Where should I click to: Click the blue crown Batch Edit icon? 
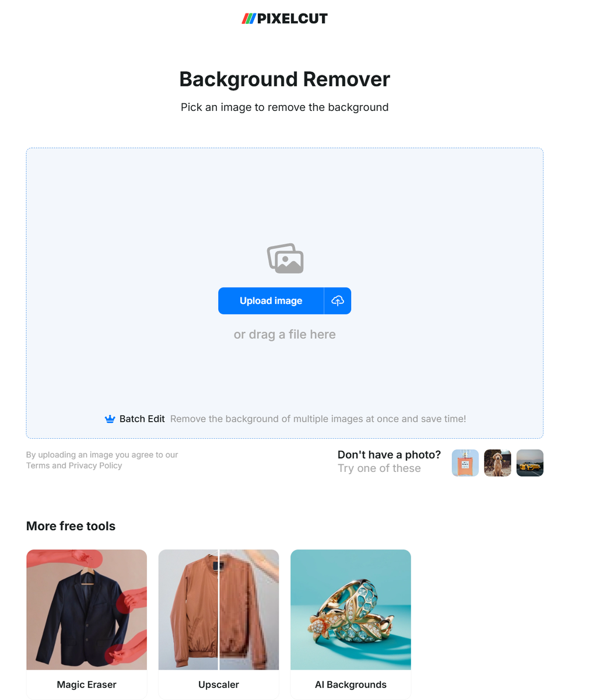(x=110, y=419)
